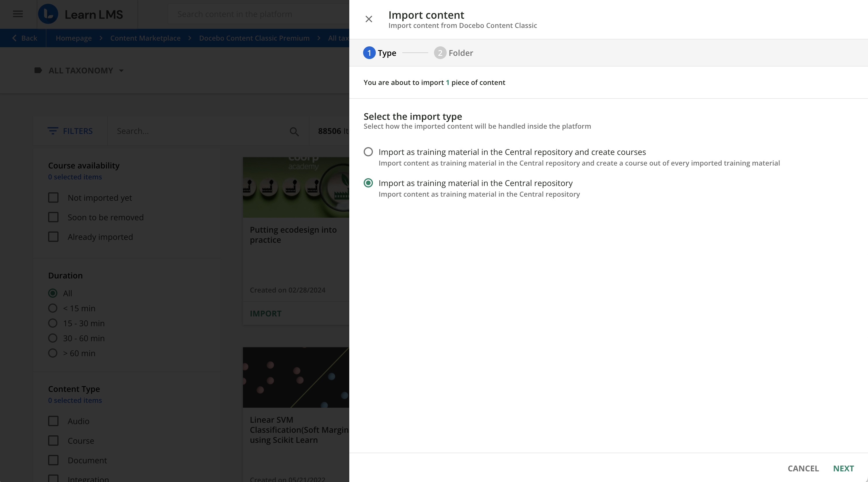Open Docebo Content Classic Premium breadcrumb
This screenshot has height=482, width=868.
[x=254, y=38]
